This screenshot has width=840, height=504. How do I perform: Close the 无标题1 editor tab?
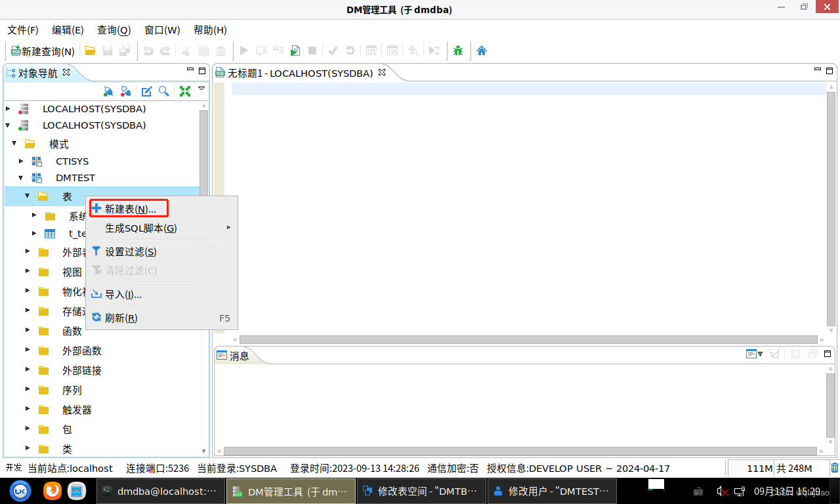[x=382, y=72]
